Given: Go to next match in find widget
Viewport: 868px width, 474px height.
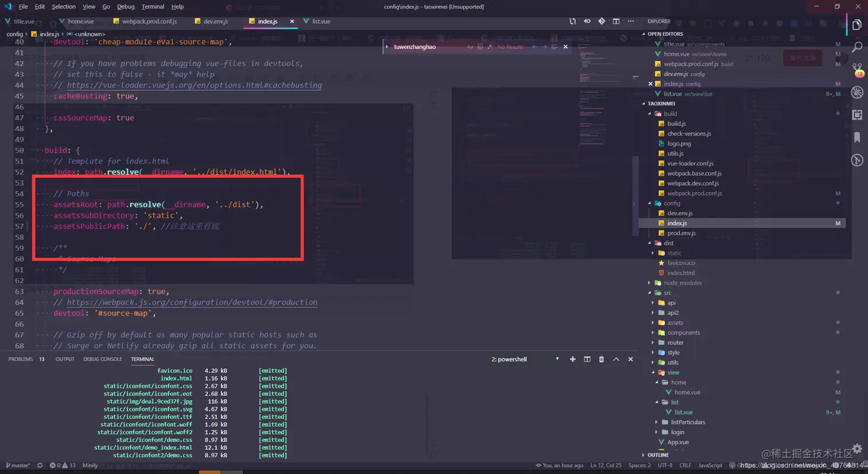Looking at the screenshot, I should pyautogui.click(x=544, y=47).
